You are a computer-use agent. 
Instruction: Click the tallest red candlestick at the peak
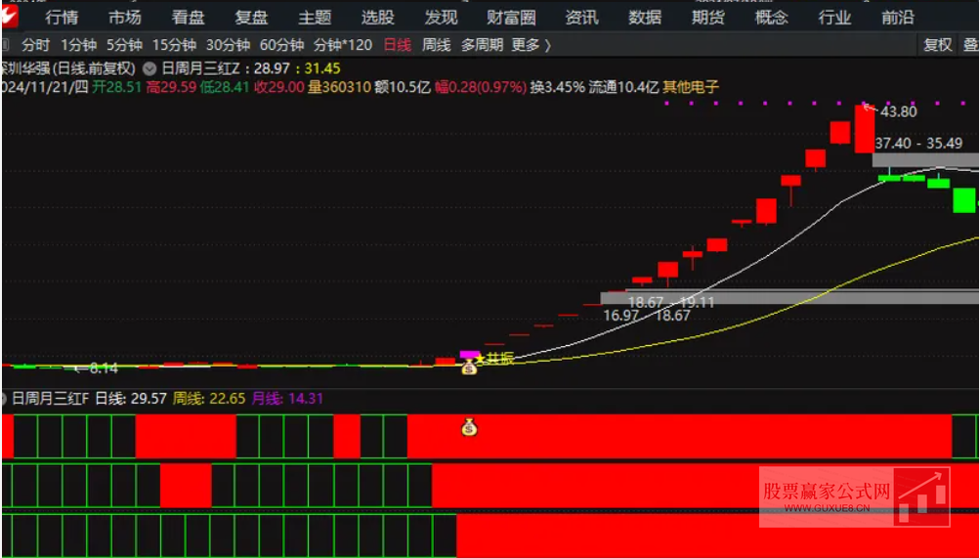coord(865,129)
